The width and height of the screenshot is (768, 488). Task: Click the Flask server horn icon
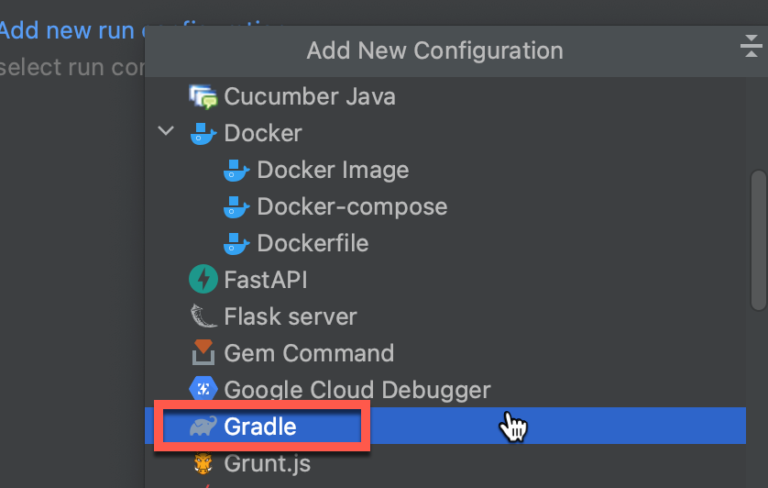tap(203, 316)
